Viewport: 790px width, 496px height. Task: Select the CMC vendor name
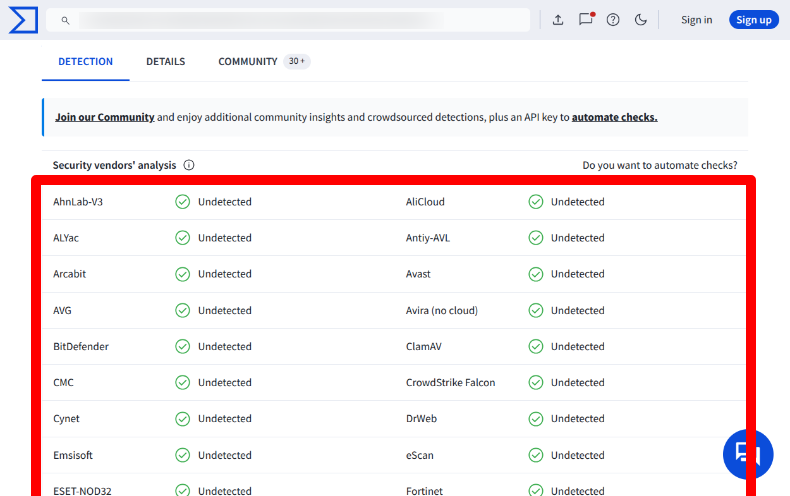[63, 383]
